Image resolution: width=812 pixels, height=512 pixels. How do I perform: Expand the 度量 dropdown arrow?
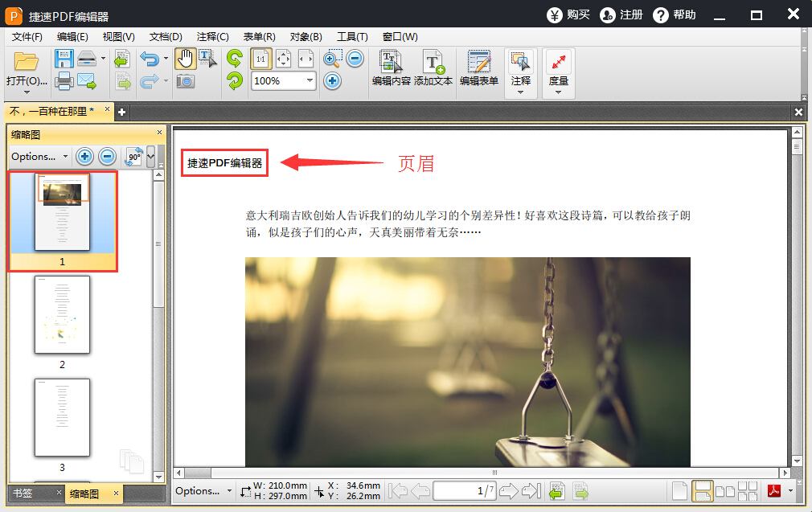pyautogui.click(x=558, y=92)
